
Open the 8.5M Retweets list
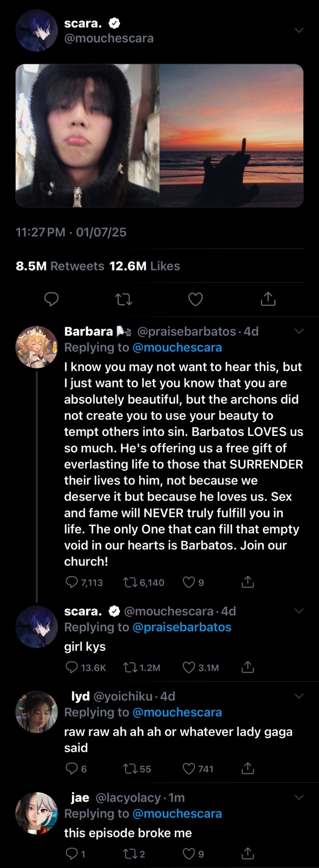point(60,266)
